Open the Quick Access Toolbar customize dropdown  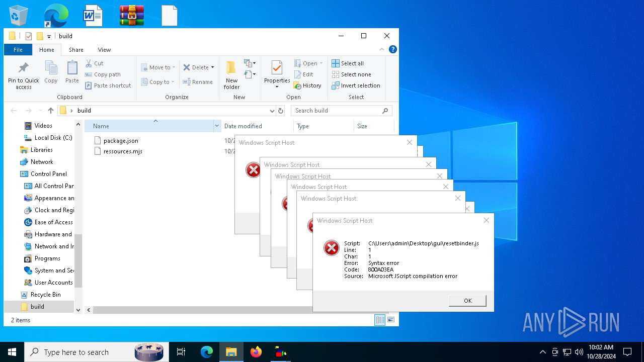[x=49, y=36]
